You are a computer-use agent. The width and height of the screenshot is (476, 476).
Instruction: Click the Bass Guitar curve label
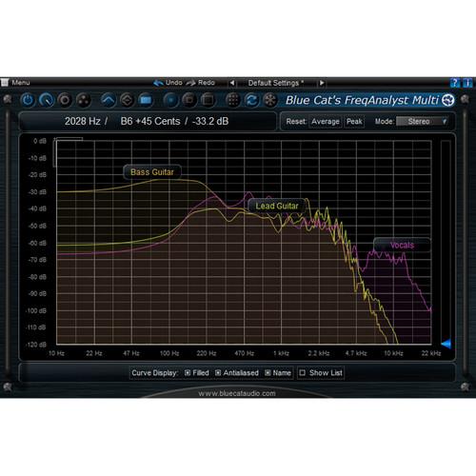(152, 172)
